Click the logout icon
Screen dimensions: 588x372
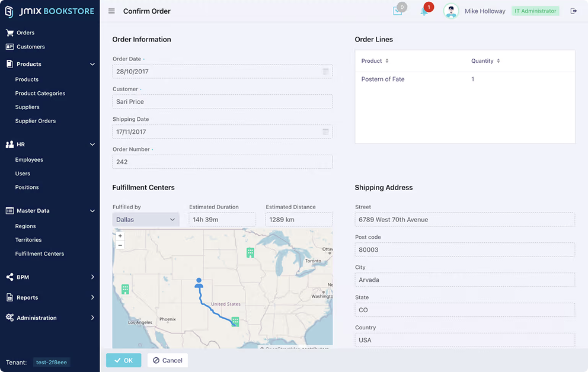point(573,11)
